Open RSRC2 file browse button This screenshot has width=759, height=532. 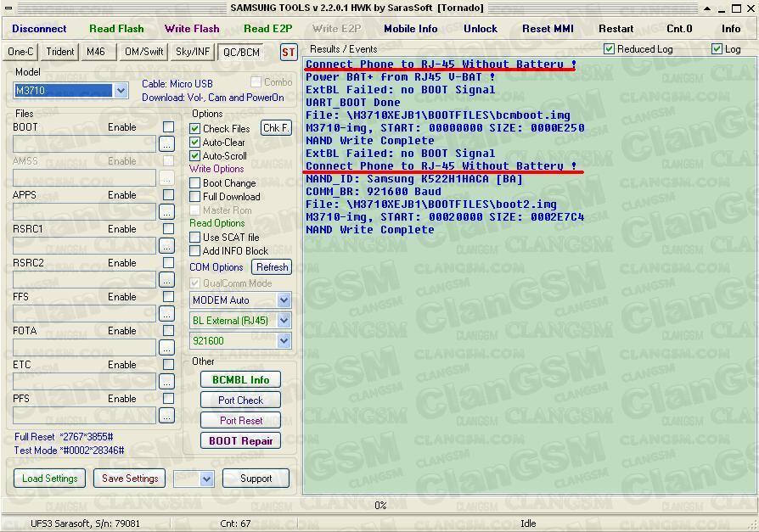[x=166, y=279]
